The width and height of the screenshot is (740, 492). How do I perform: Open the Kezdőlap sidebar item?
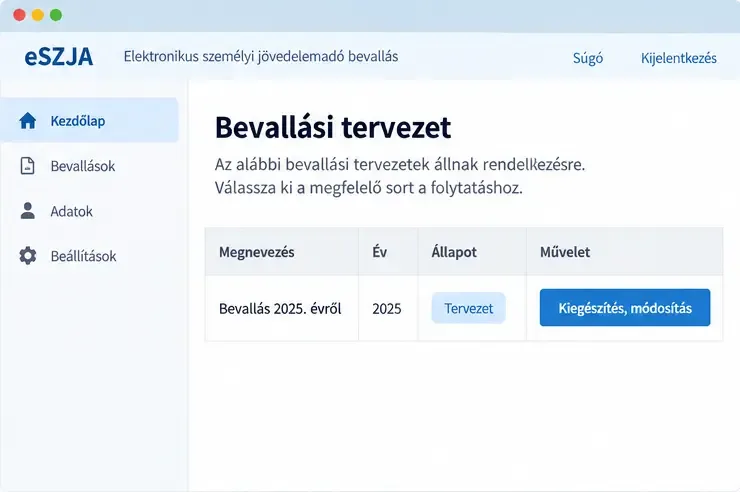click(89, 120)
